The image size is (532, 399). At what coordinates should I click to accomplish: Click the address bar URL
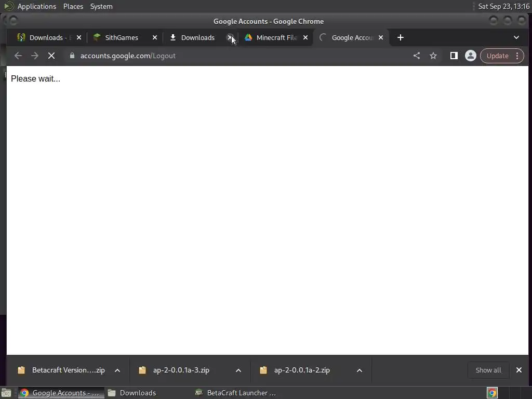click(x=128, y=56)
